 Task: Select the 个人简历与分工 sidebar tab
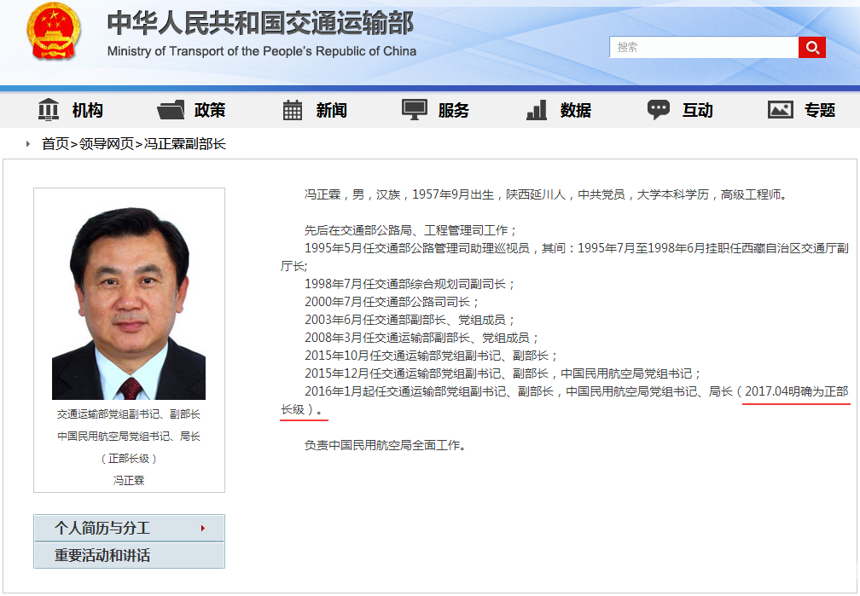coord(129,528)
